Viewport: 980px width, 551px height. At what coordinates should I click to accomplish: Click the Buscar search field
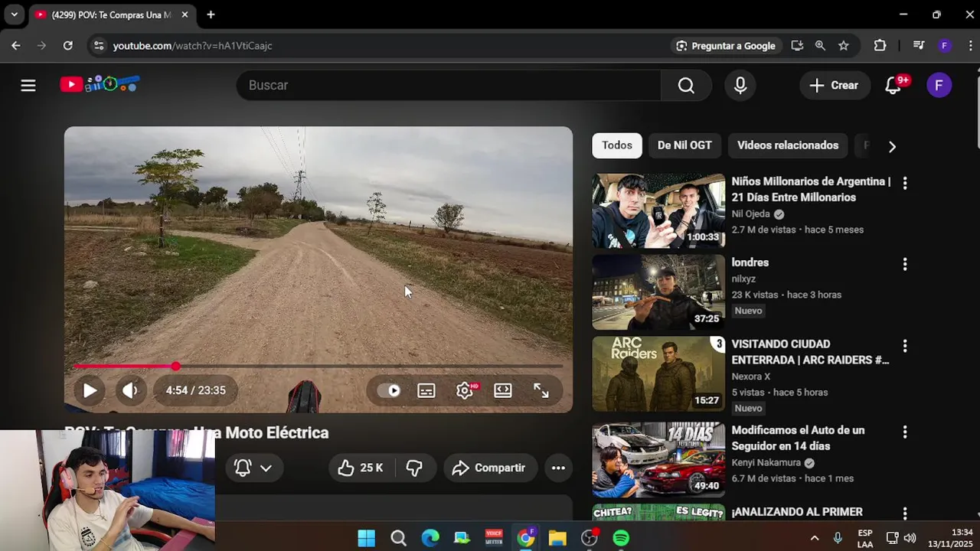click(x=448, y=85)
